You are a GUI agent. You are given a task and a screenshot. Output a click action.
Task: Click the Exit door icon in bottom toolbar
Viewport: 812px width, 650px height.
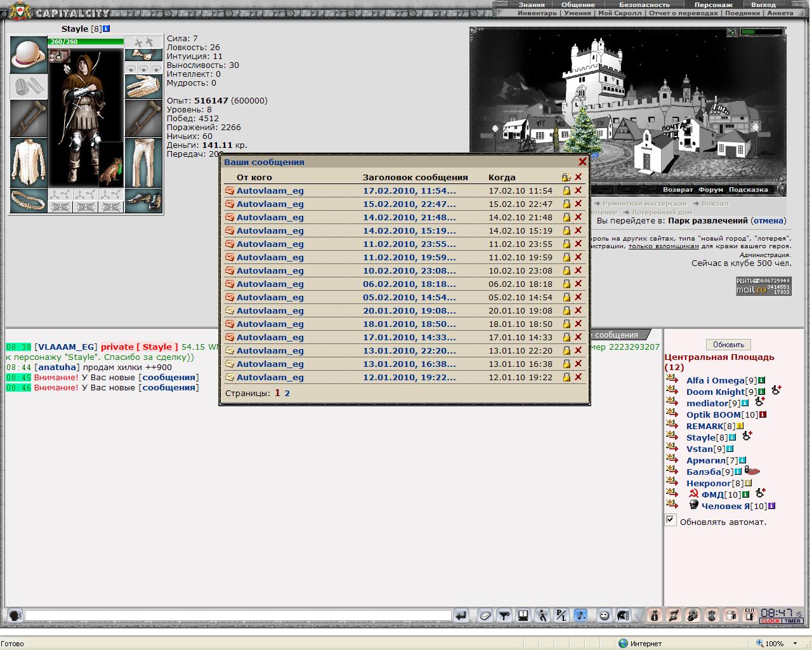[x=750, y=615]
